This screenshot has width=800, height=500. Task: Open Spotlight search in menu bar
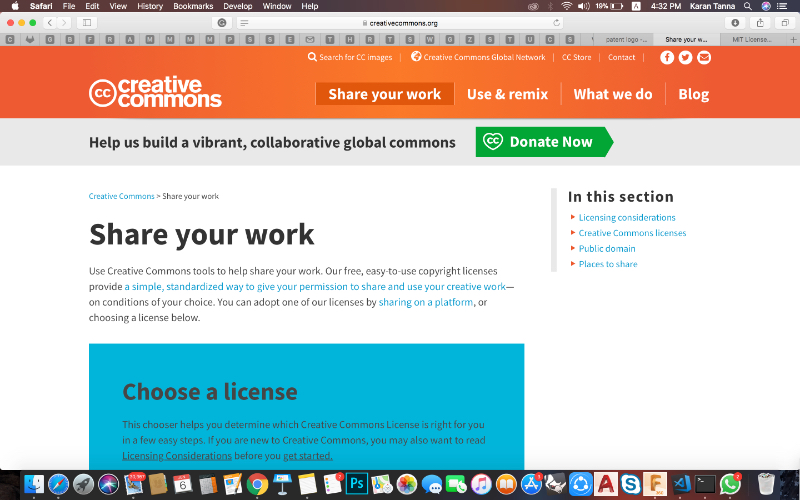click(747, 6)
